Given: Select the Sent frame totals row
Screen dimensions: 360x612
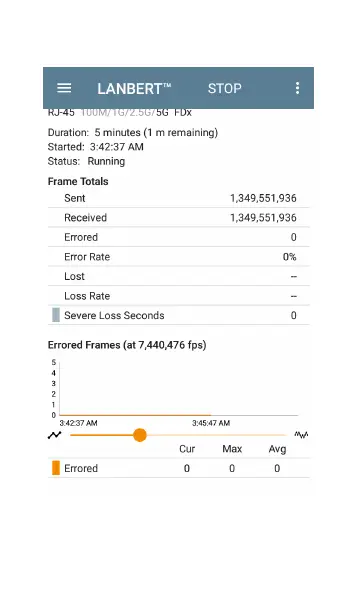Looking at the screenshot, I should (x=178, y=198).
